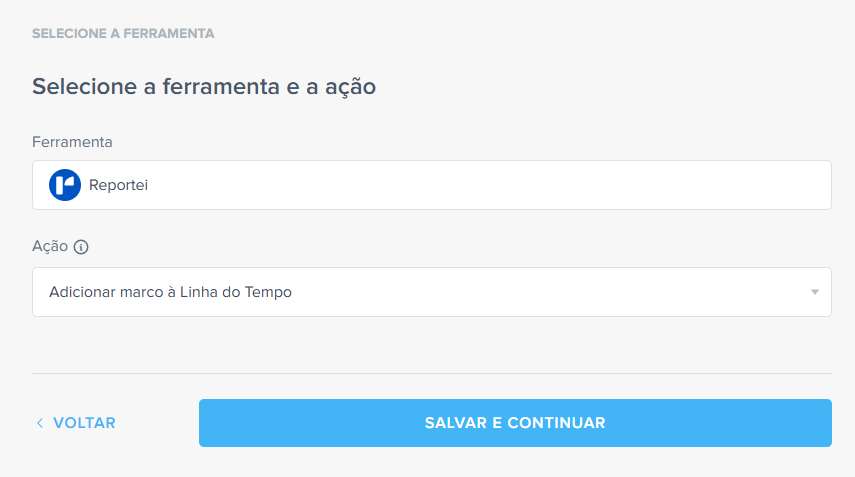Viewport: 855px width, 477px height.
Task: Click empty space right of Reportei in Ferramenta field
Action: pos(500,185)
